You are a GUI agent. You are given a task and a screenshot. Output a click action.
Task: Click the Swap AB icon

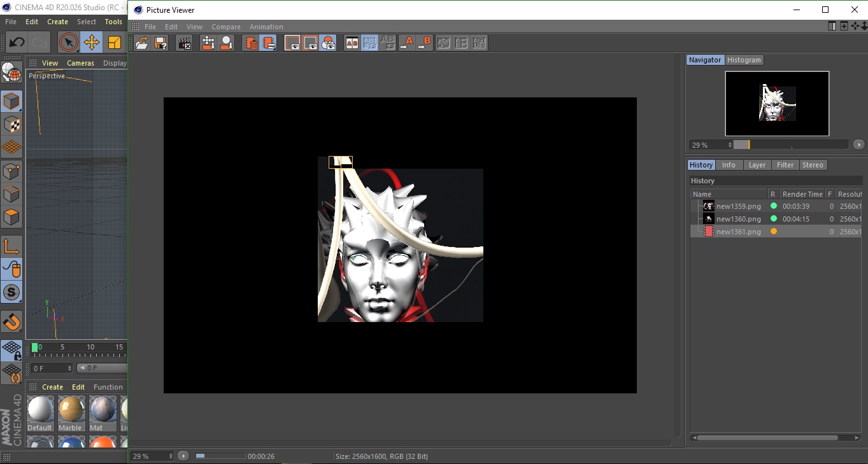tap(444, 43)
